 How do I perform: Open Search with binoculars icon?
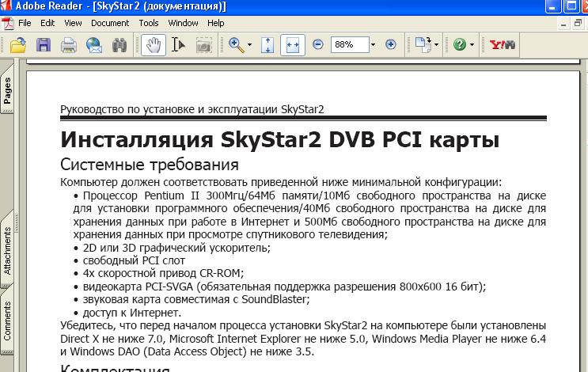pos(119,45)
